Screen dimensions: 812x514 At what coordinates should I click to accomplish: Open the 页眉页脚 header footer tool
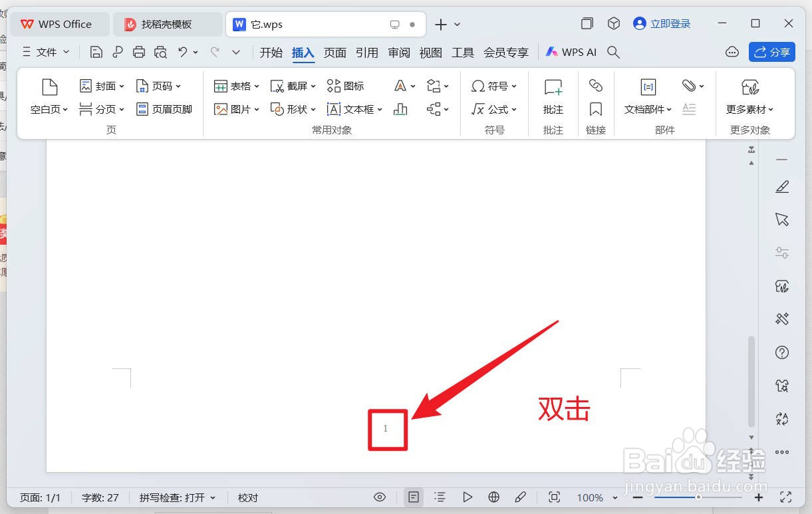(x=164, y=109)
